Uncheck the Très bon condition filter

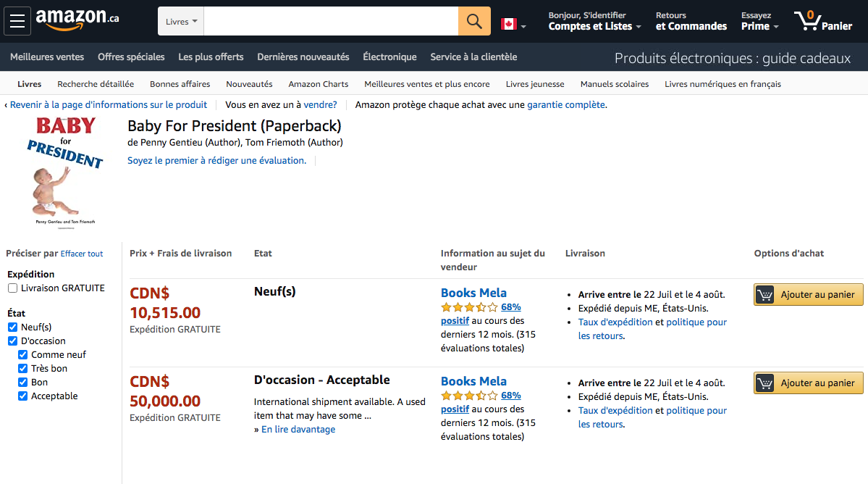tap(22, 368)
